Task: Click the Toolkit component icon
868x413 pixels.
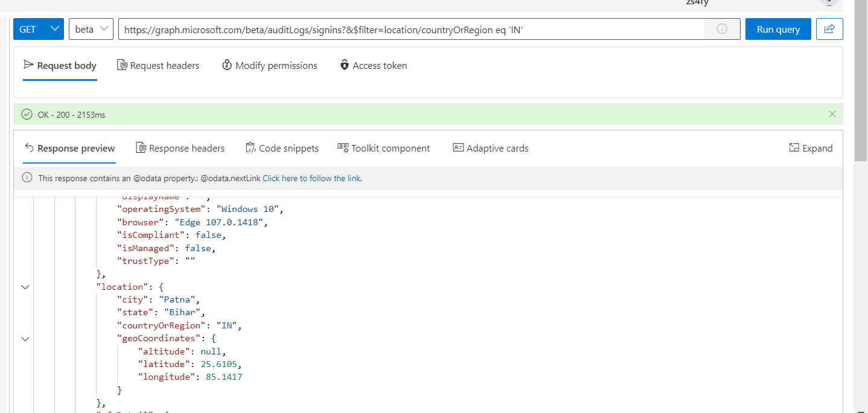Action: click(343, 147)
